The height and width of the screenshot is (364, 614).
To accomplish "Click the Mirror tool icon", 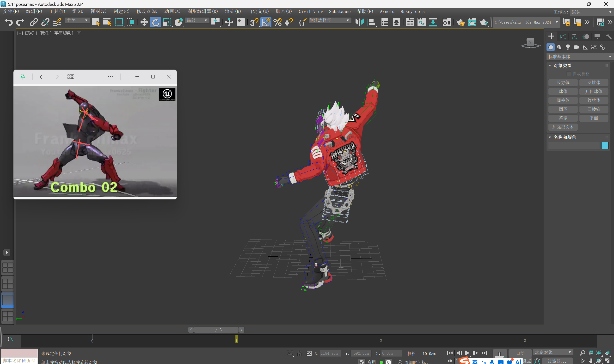I will [x=359, y=22].
